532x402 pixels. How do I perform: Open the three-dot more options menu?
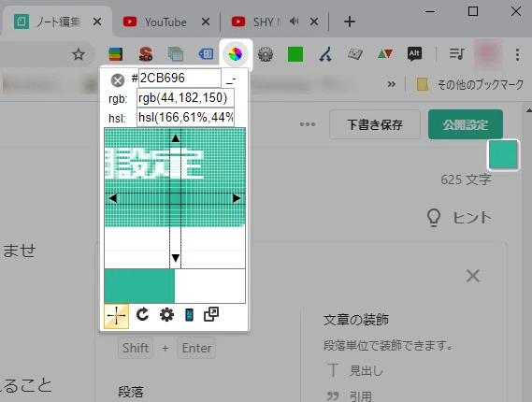[308, 124]
